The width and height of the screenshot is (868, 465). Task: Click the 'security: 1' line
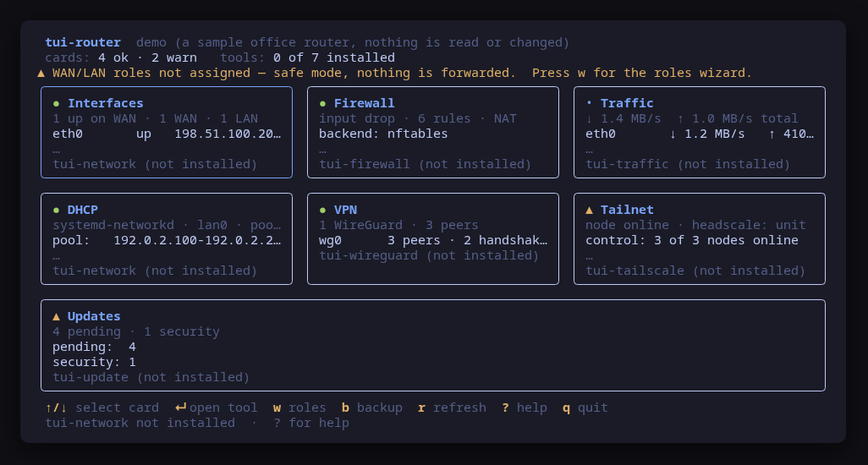click(94, 362)
